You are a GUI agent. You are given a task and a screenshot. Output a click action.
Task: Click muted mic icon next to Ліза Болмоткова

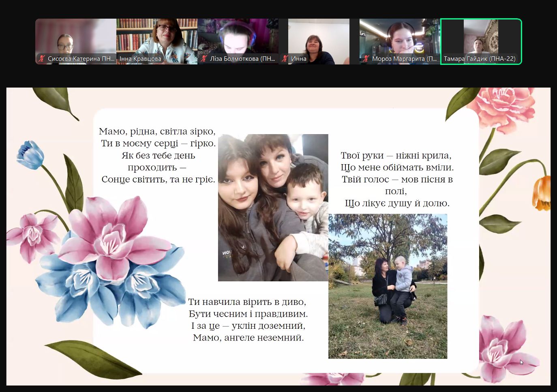coord(204,59)
